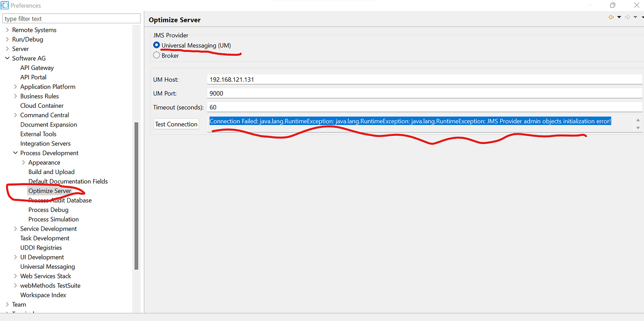
Task: Open Integration Servers preferences
Action: pyautogui.click(x=45, y=143)
